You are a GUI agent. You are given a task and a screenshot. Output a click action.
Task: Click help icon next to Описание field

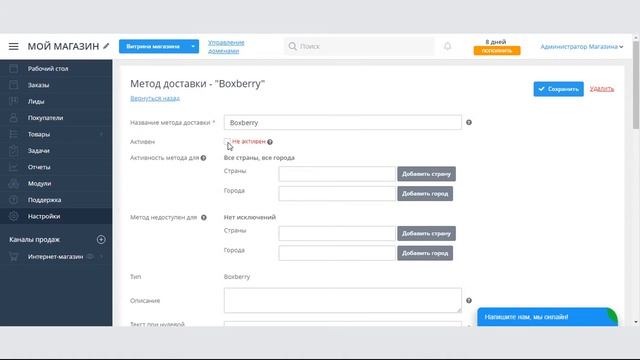coord(469,300)
